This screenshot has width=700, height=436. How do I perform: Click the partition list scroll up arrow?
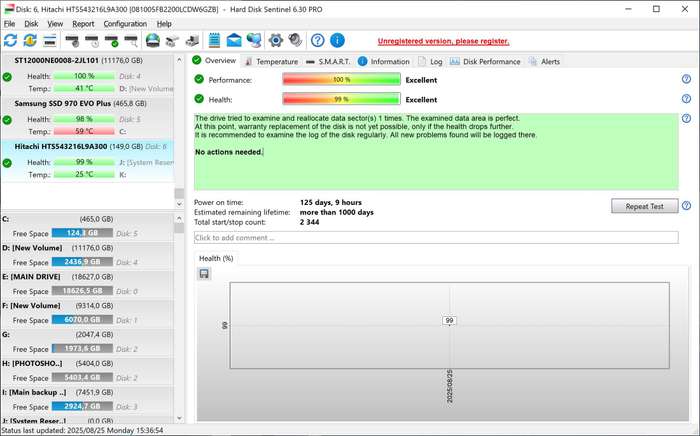point(179,218)
